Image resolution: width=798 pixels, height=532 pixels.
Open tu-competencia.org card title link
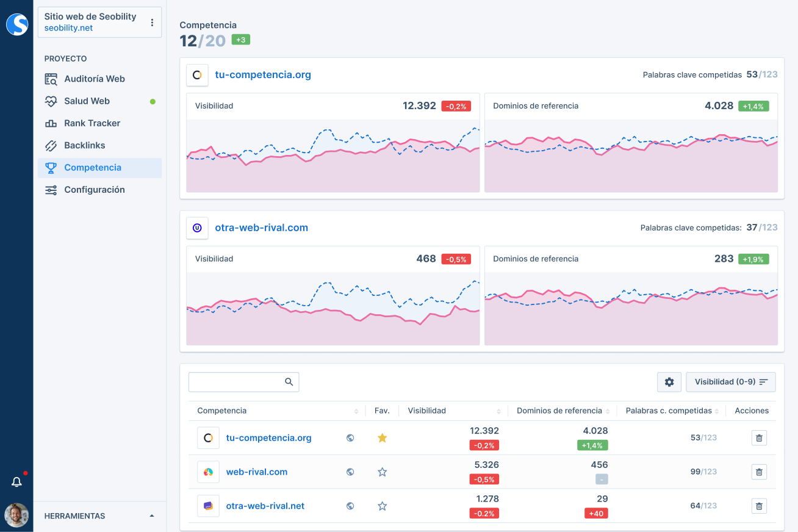[263, 75]
